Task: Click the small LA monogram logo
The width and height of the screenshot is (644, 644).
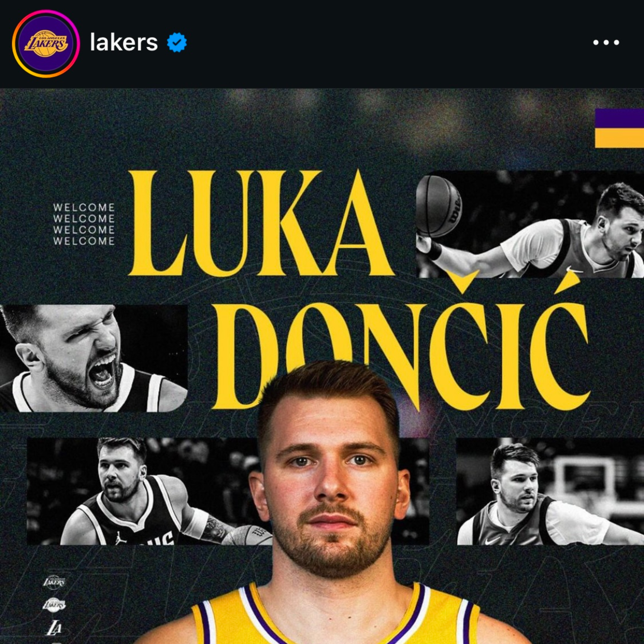Action: [54, 628]
